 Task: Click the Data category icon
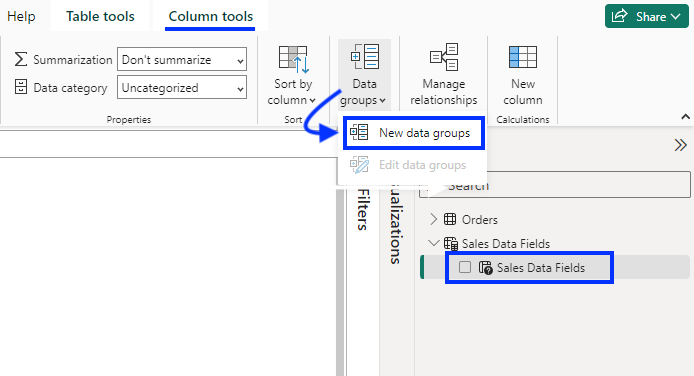pos(20,87)
